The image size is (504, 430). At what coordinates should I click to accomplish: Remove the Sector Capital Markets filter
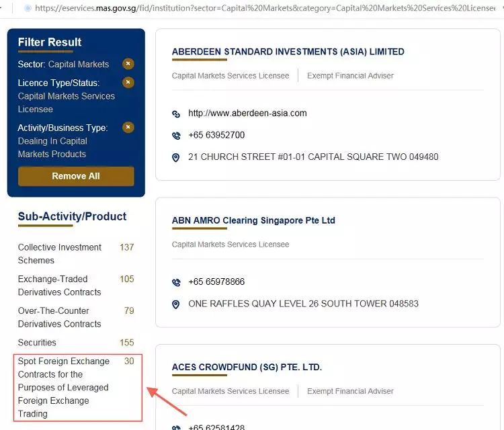tap(128, 64)
